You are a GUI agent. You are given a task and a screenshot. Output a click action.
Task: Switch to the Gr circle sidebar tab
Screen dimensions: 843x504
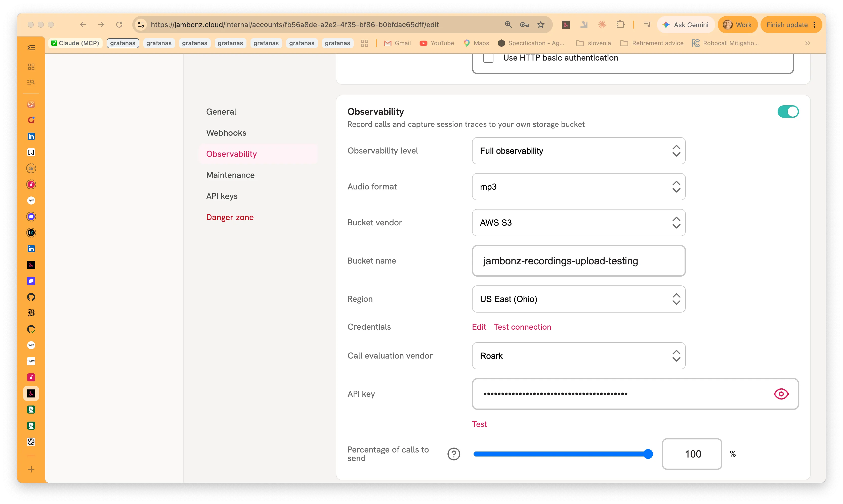31,168
